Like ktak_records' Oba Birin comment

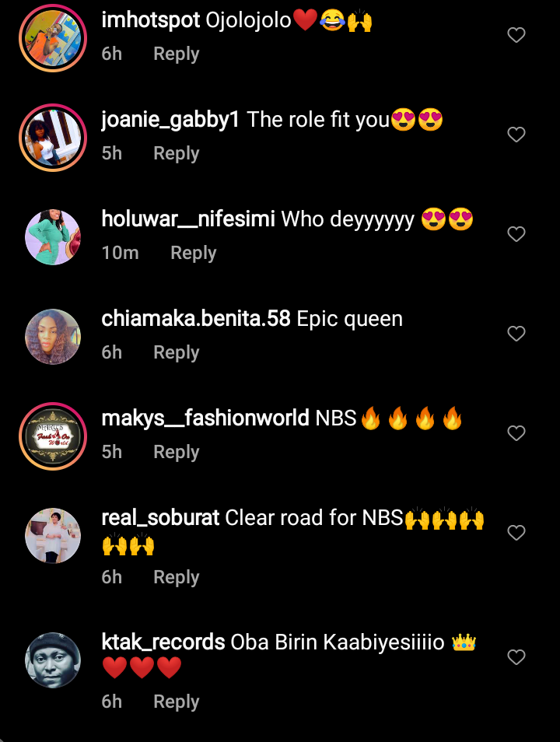516,656
